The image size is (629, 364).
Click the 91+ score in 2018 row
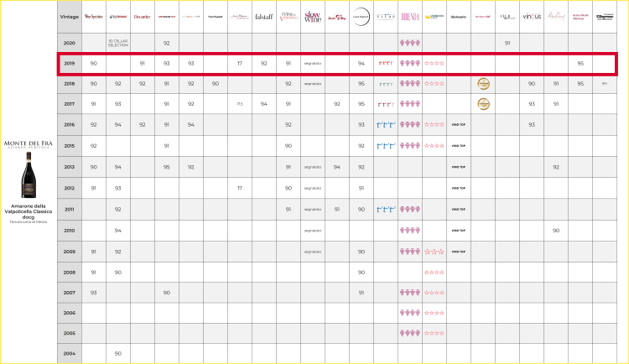coord(605,84)
